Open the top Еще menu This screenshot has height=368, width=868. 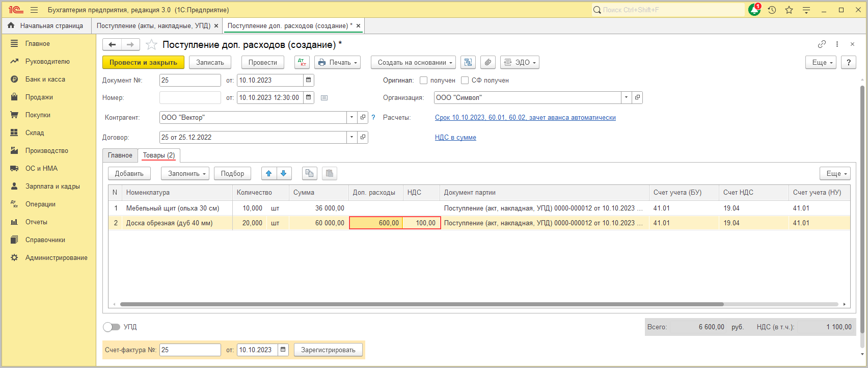[x=821, y=62]
